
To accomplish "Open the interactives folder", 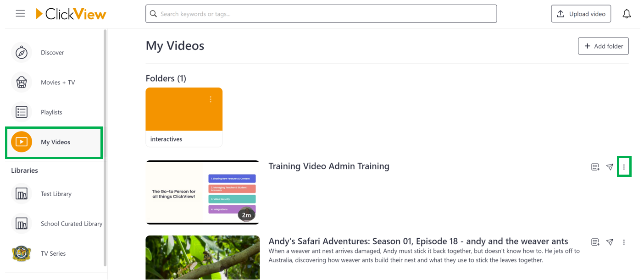I will click(x=184, y=117).
